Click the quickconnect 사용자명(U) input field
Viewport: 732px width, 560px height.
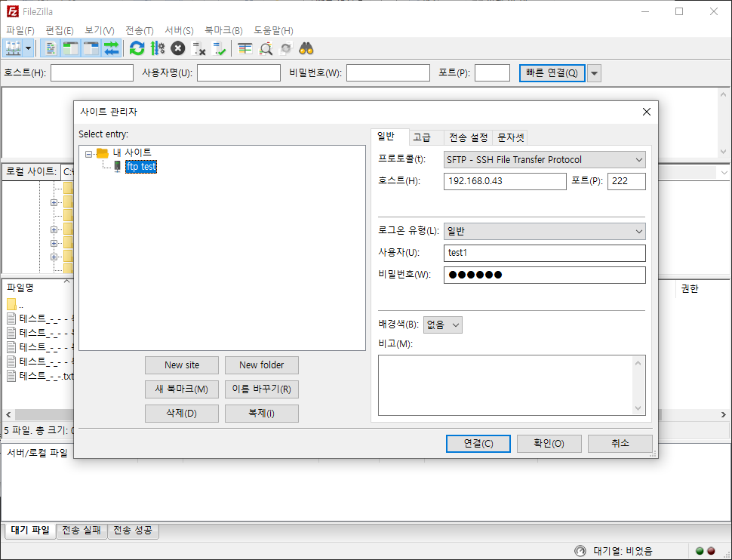(238, 73)
